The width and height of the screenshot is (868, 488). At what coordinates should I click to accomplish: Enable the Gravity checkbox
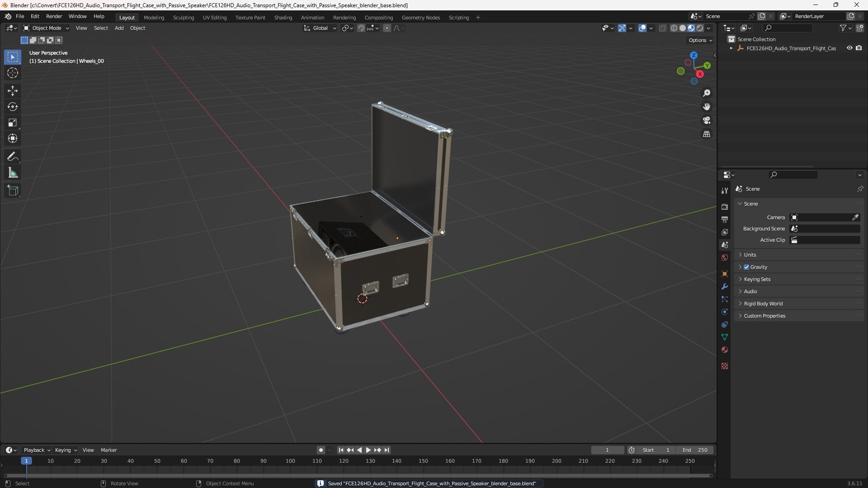[x=746, y=267]
